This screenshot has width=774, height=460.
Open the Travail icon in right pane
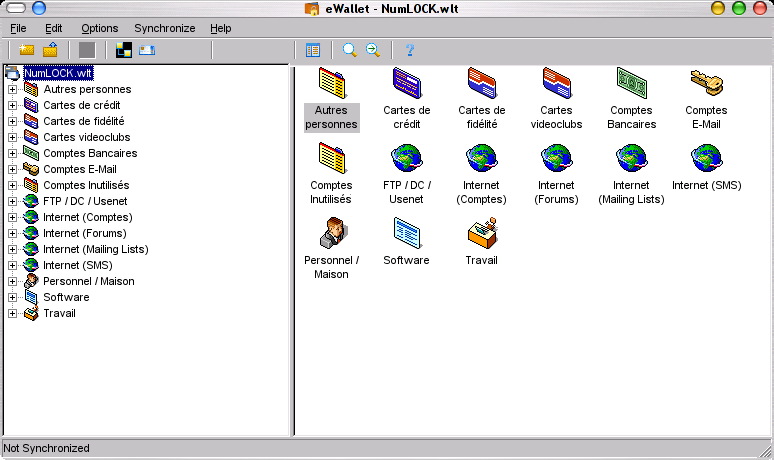(x=481, y=232)
